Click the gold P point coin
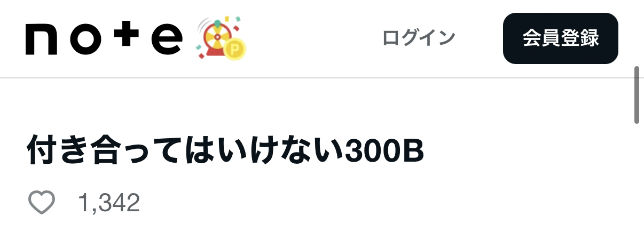 coord(234,49)
